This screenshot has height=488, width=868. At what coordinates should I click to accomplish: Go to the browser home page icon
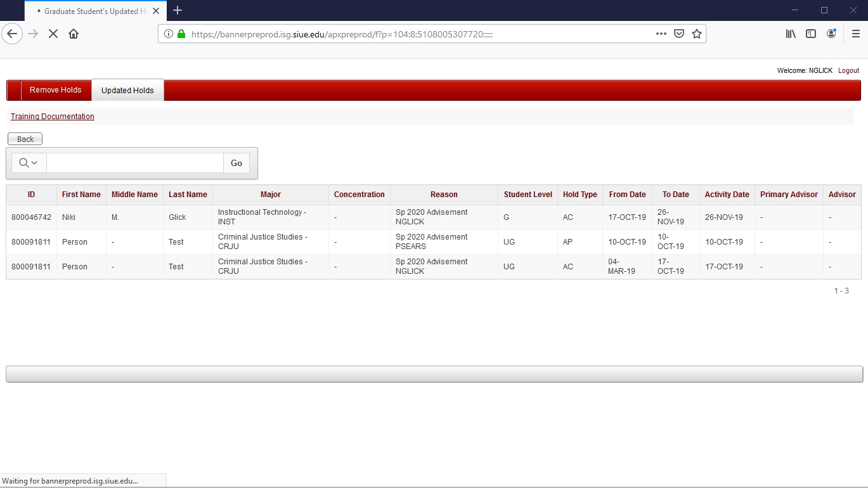tap(74, 34)
